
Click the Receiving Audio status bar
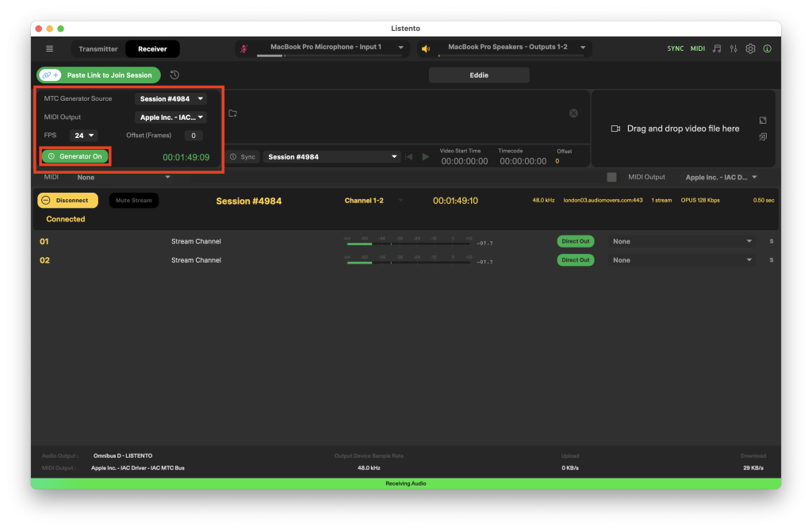pos(406,483)
